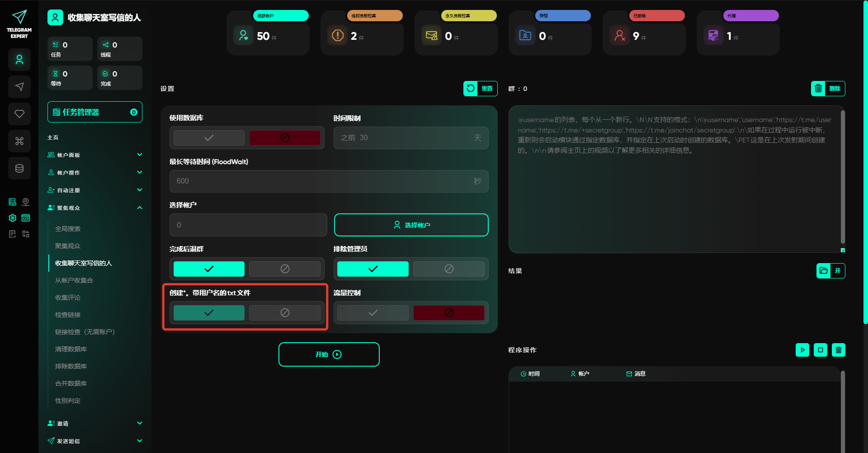
Task: Click the 开始 start button
Action: tap(329, 354)
